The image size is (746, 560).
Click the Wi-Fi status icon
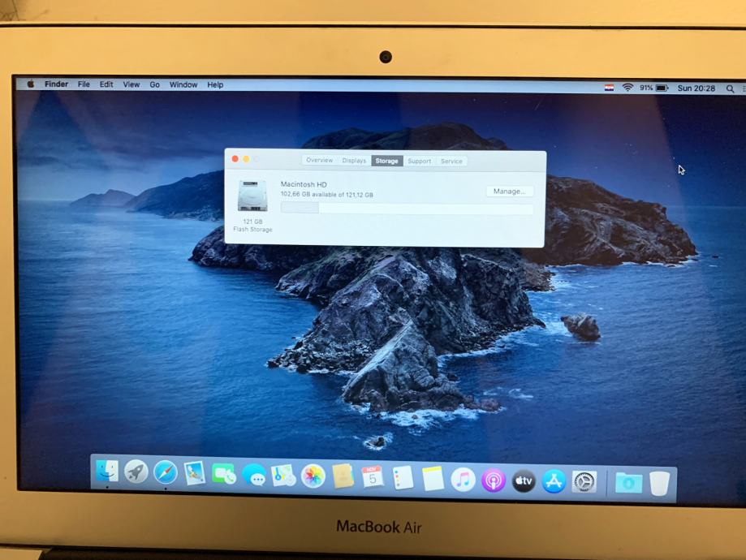627,88
